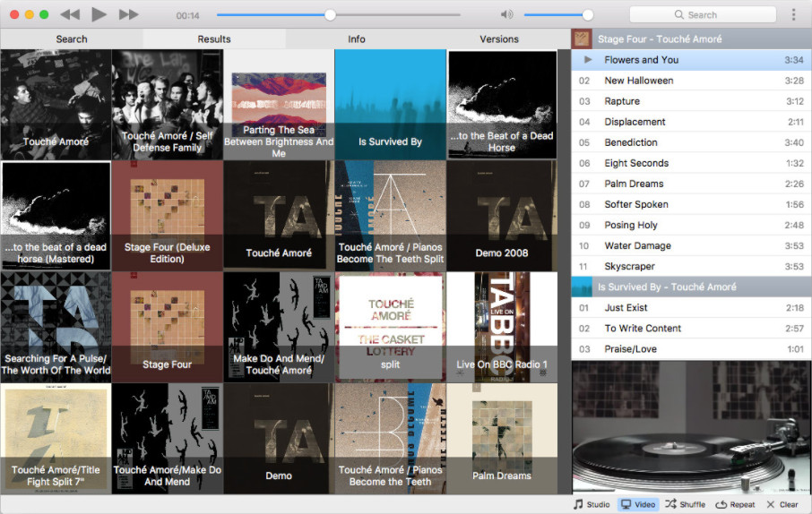The width and height of the screenshot is (812, 514).
Task: Select track New Halloween
Action: [691, 81]
